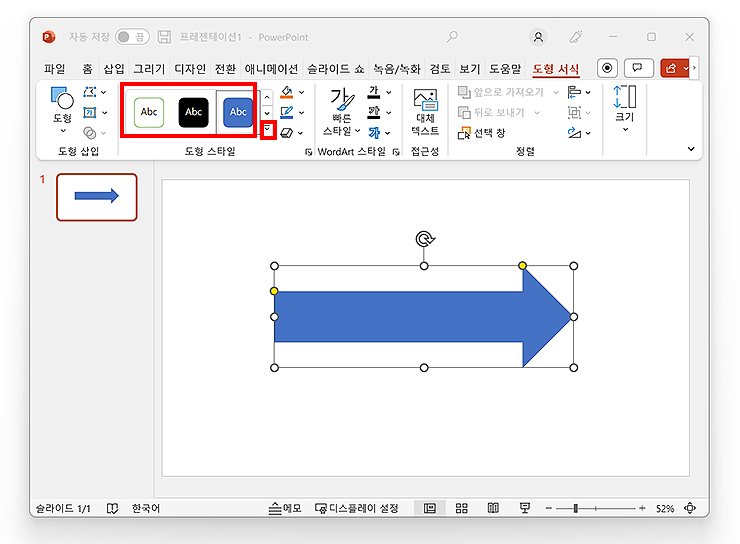Click 대체 텍스트 alt text button
740x544 pixels.
click(x=425, y=112)
